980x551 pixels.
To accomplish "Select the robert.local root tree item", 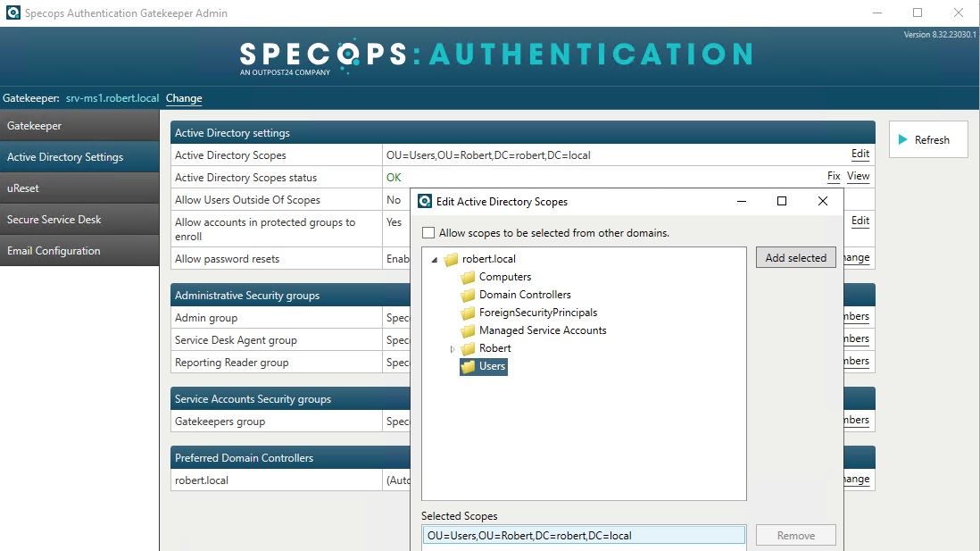I will (489, 259).
